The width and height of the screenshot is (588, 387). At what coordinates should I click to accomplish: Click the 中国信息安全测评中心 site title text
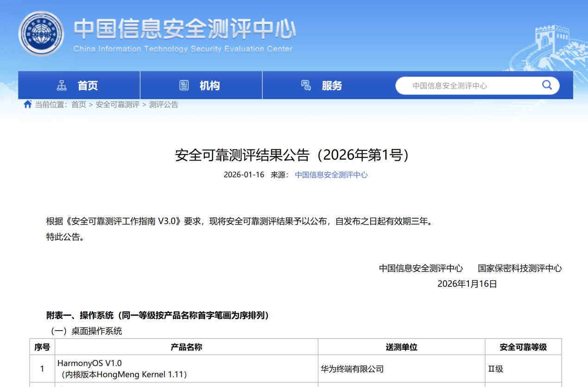point(184,29)
